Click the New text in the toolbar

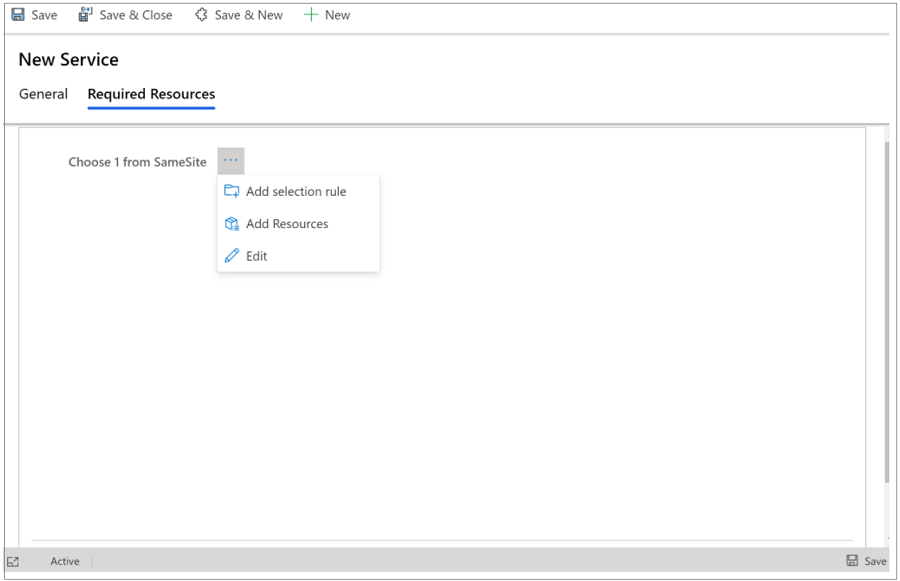click(x=338, y=16)
